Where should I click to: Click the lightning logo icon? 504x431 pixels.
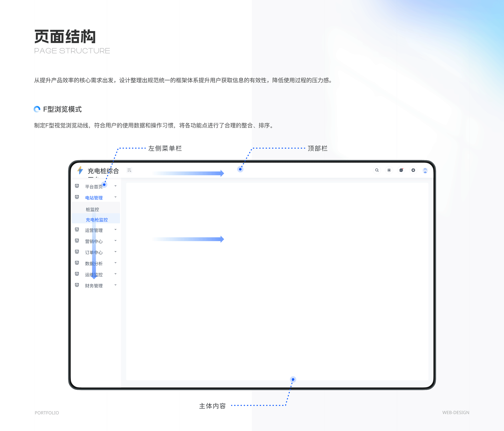tap(80, 170)
